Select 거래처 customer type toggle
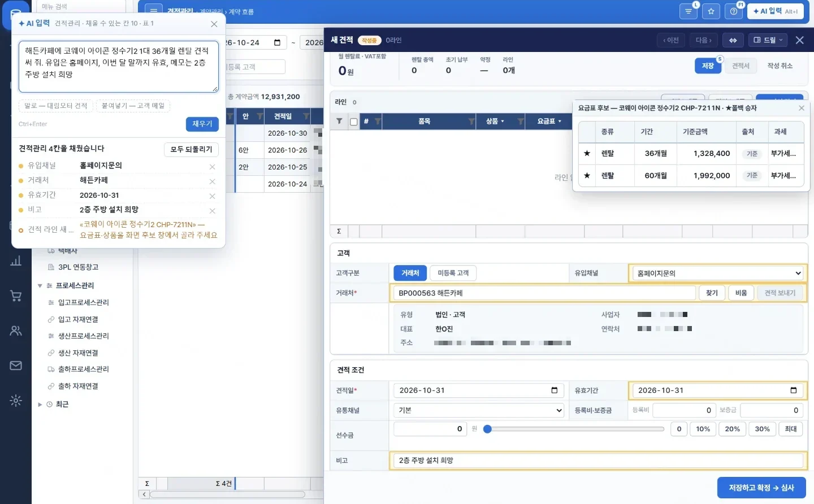The image size is (814, 504). pyautogui.click(x=410, y=273)
